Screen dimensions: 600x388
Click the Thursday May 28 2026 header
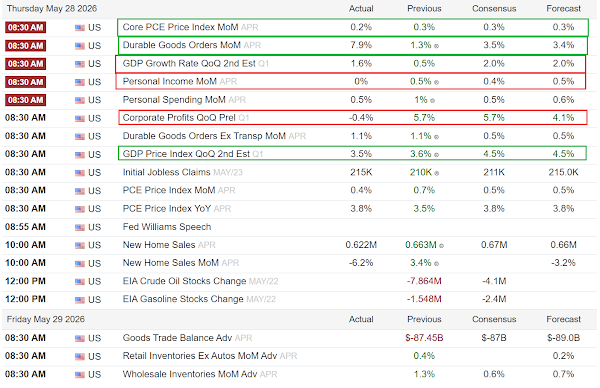point(52,8)
